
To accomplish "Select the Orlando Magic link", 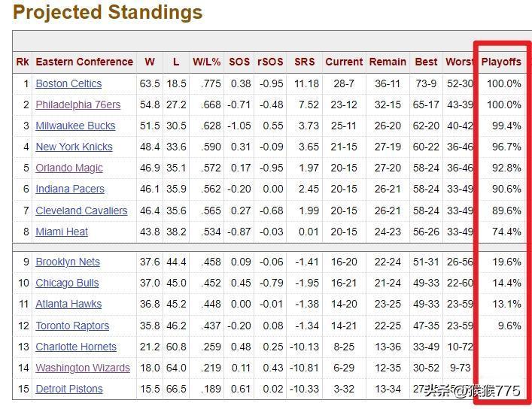I will (x=69, y=168).
